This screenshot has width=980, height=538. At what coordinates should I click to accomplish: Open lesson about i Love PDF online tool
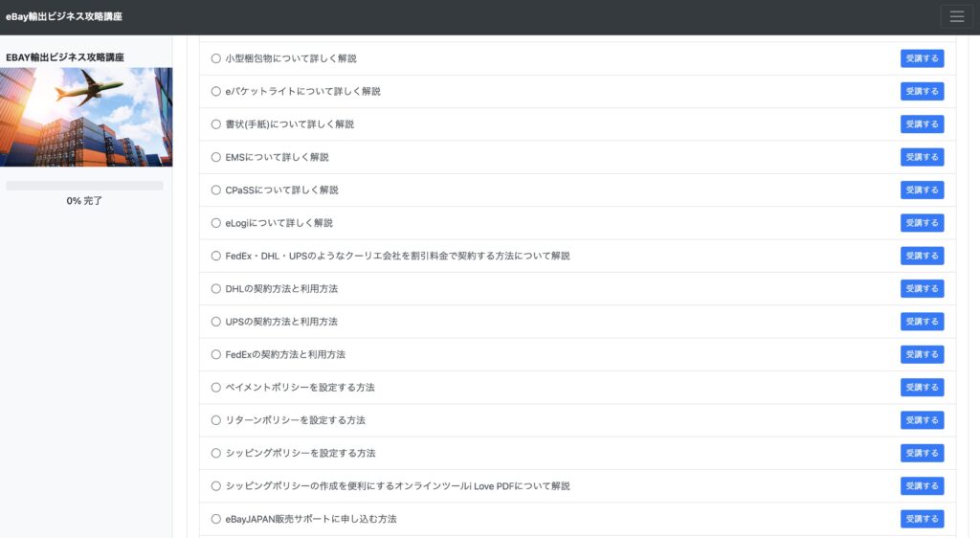397,486
